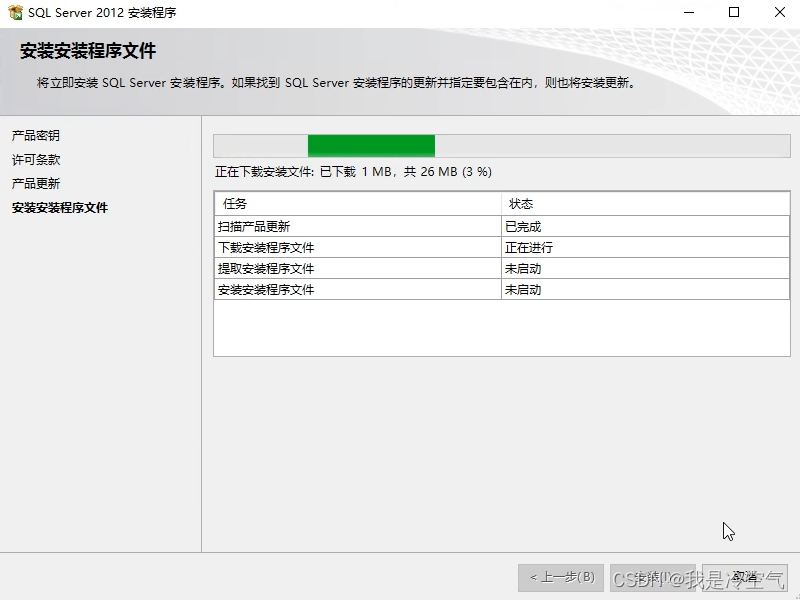This screenshot has width=800, height=600.
Task: Click the 上一步(B) back button
Action: pyautogui.click(x=561, y=578)
